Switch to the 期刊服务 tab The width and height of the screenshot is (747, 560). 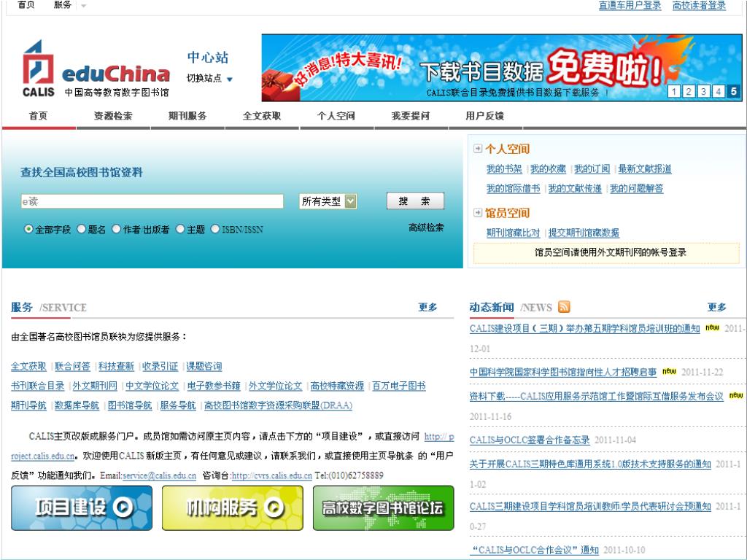187,116
